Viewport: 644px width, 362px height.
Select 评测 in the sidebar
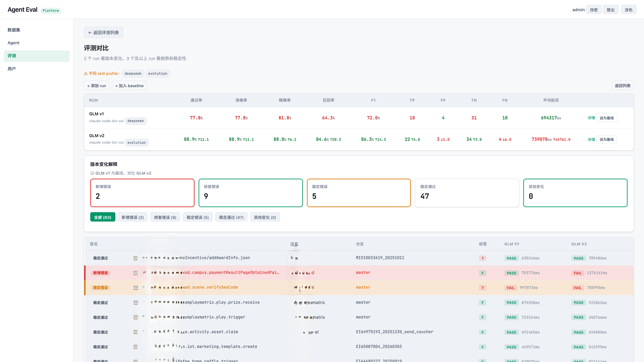pyautogui.click(x=37, y=56)
